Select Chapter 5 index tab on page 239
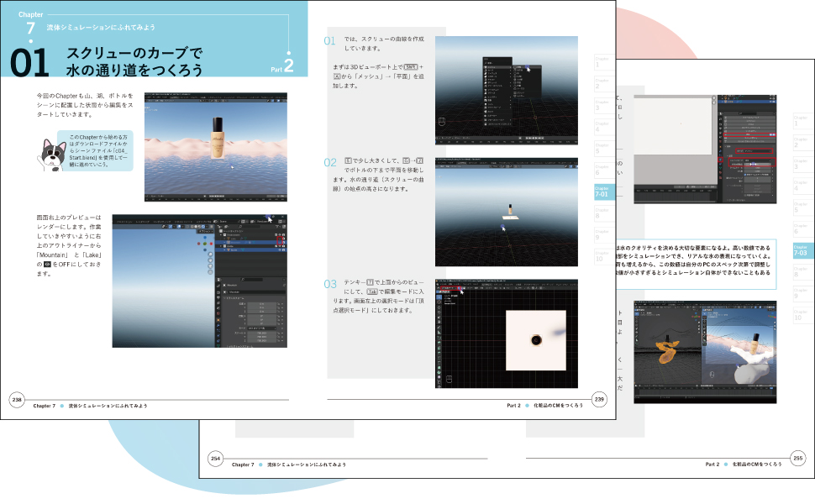815x504 pixels. [x=603, y=150]
